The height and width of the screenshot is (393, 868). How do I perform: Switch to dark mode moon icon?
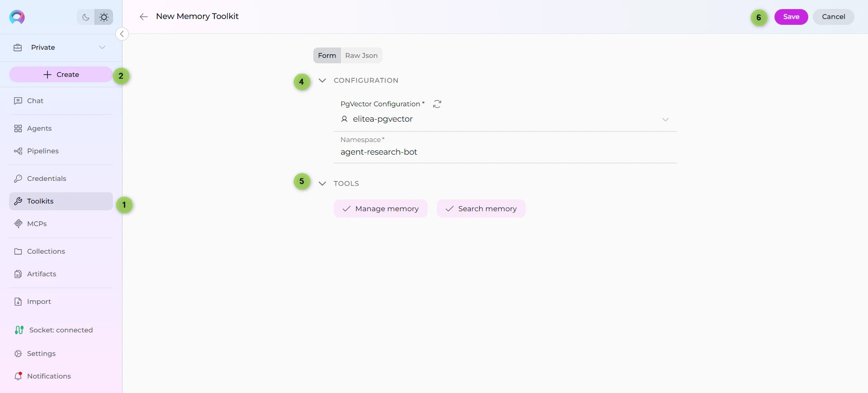point(86,17)
